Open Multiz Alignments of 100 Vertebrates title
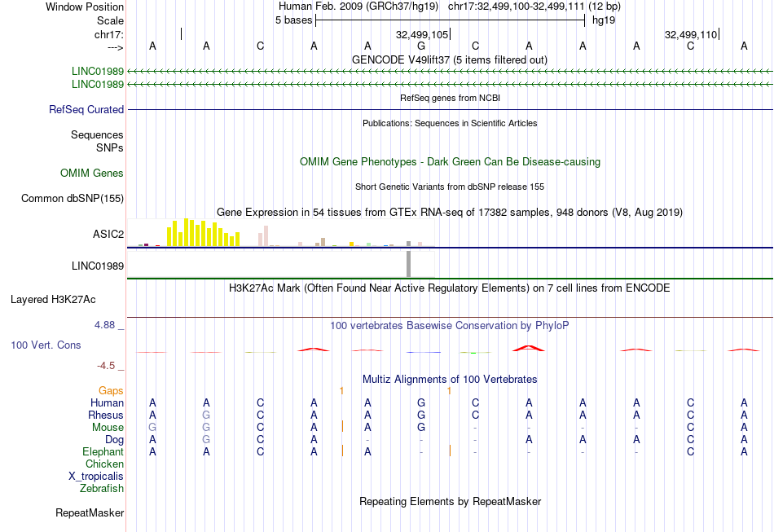 (x=450, y=379)
